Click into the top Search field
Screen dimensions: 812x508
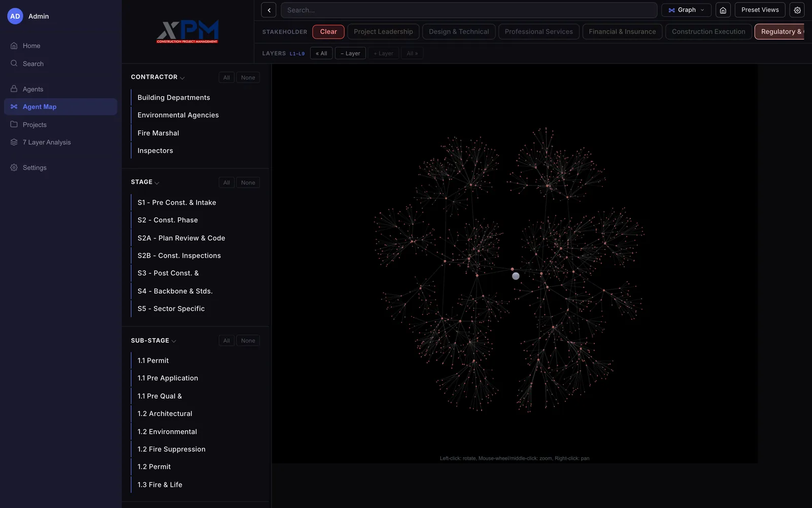click(x=469, y=10)
